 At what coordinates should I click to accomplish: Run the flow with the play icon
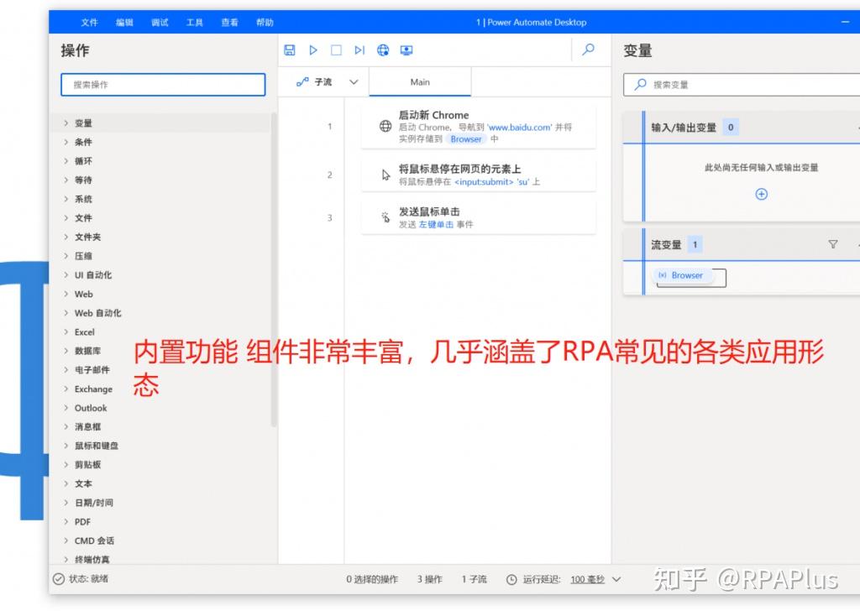click(313, 50)
